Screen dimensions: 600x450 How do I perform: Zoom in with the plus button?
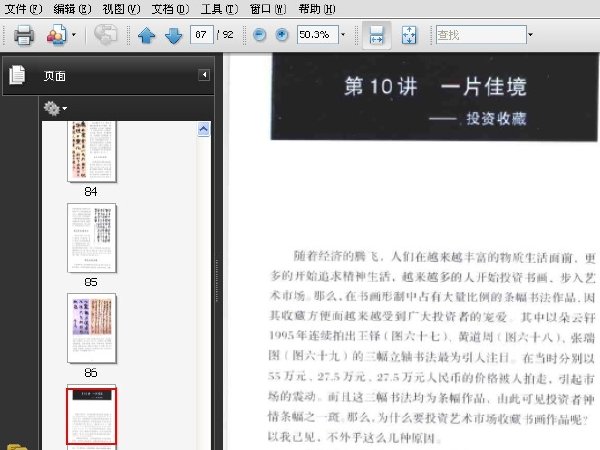[x=282, y=35]
